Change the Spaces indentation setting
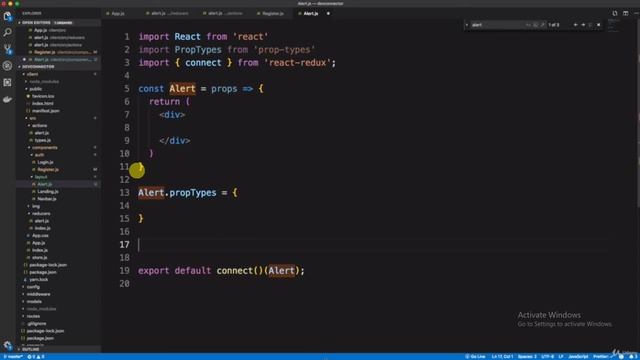The width and height of the screenshot is (640, 360). [x=527, y=357]
